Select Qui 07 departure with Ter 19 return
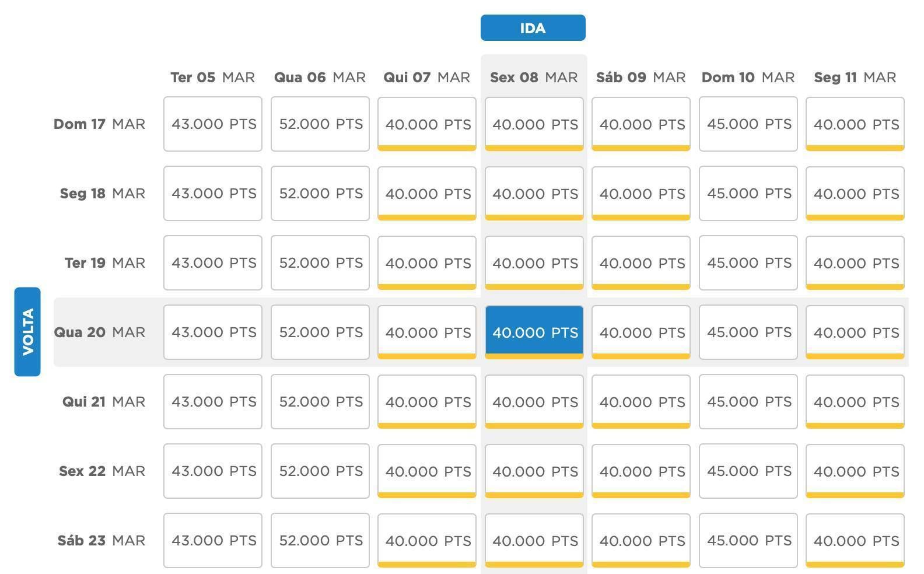This screenshot has width=924, height=574. click(427, 262)
